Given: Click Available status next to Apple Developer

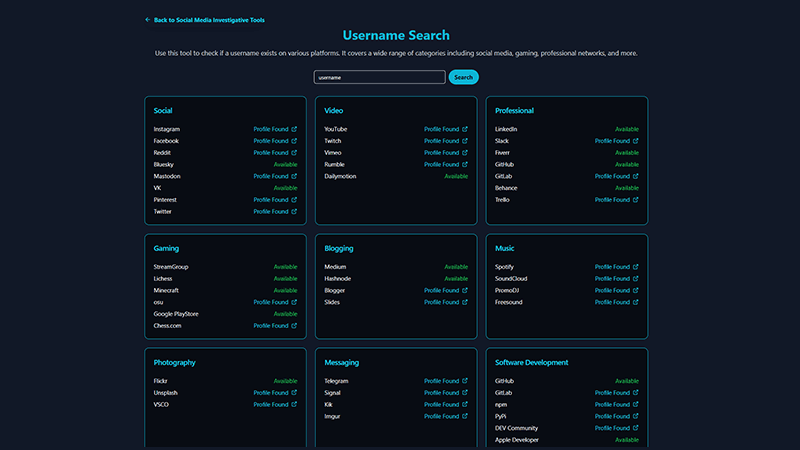Looking at the screenshot, I should 627,440.
